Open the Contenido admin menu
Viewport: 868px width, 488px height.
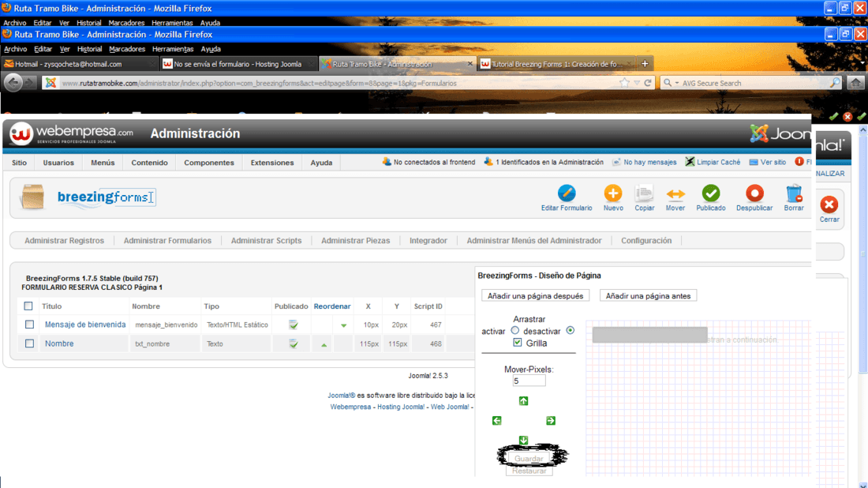(149, 163)
